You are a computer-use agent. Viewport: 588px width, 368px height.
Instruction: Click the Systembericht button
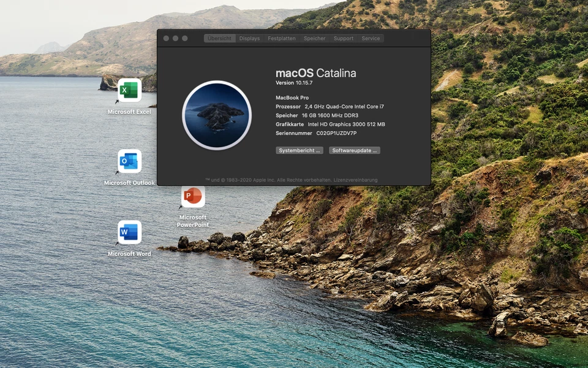tap(300, 150)
